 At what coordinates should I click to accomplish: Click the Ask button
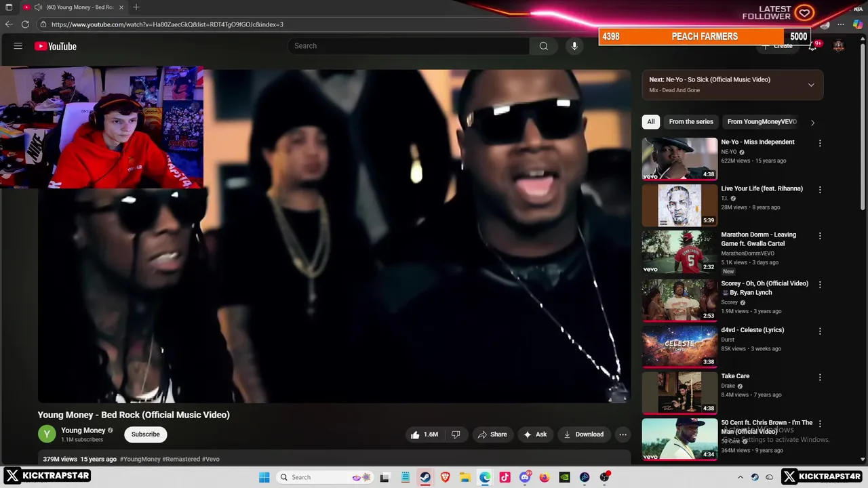pos(534,434)
